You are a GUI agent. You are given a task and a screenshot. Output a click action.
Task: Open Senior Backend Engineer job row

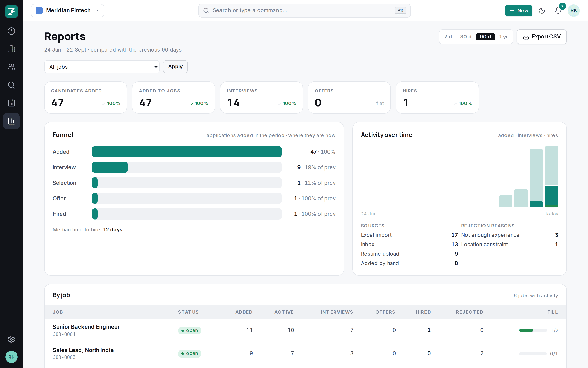[x=305, y=330]
